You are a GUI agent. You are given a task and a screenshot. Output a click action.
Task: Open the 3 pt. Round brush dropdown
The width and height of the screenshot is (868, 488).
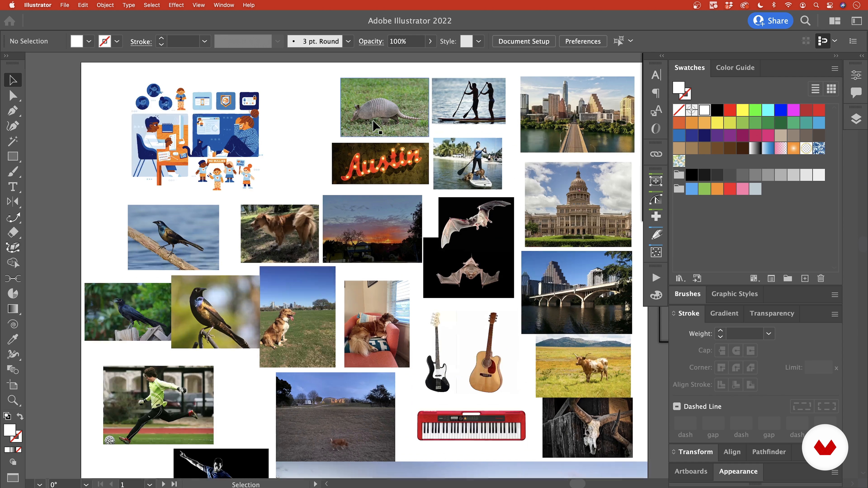tap(348, 41)
